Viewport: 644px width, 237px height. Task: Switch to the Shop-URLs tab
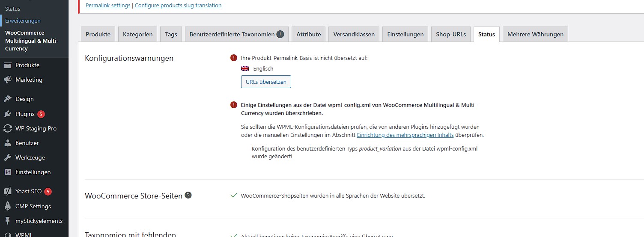pos(451,34)
